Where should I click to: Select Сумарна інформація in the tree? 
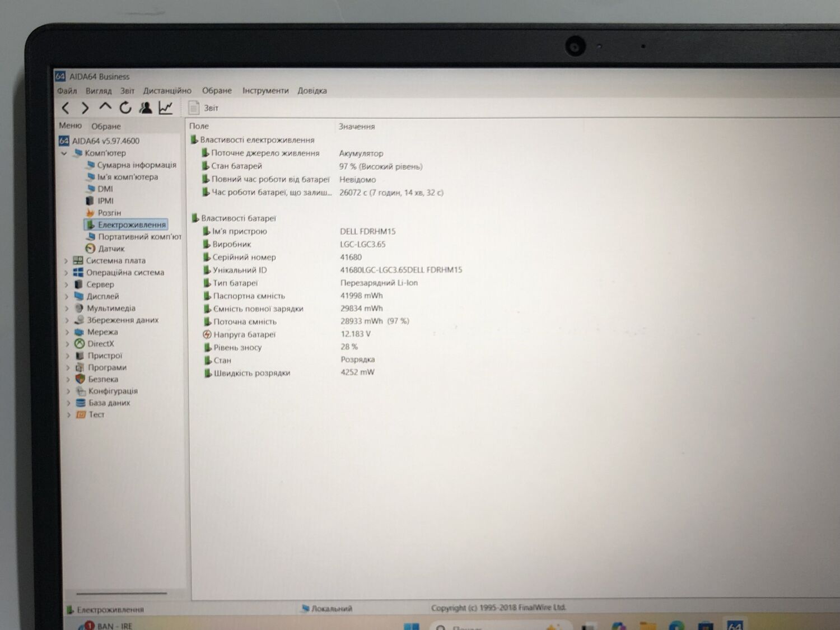[136, 165]
